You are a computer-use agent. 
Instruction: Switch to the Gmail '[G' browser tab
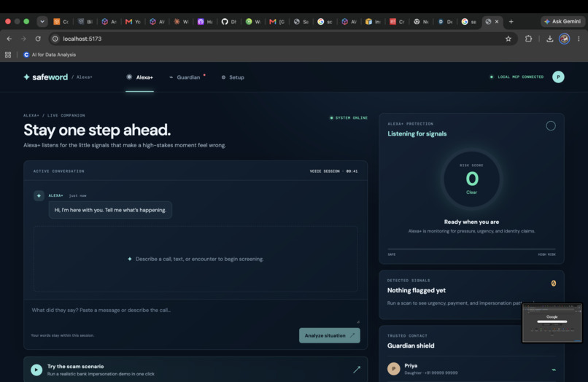click(276, 22)
